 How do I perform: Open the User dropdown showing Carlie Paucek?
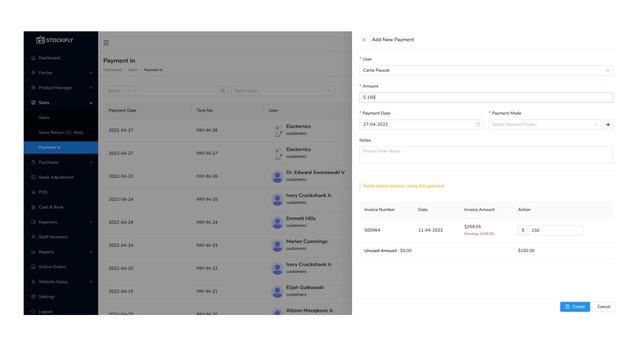click(486, 70)
